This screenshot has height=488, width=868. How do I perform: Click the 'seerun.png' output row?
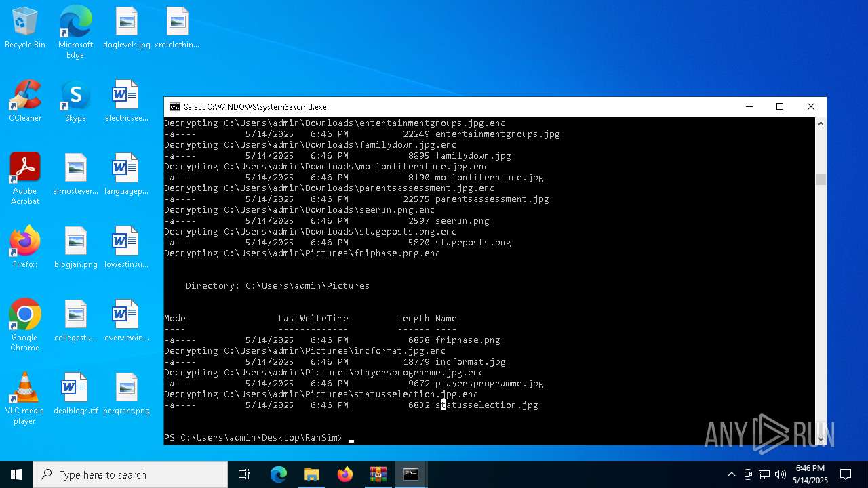[x=327, y=221]
